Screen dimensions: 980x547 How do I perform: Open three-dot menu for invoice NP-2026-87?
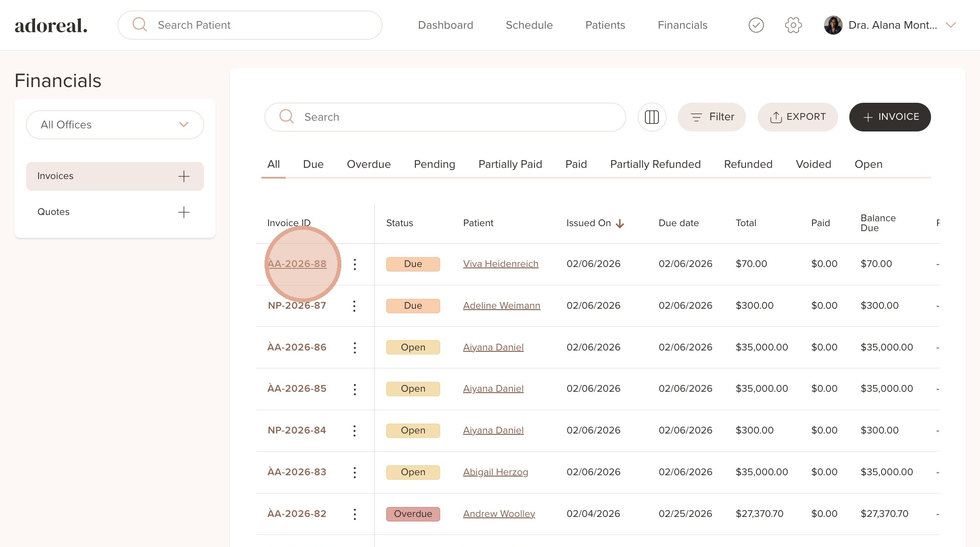354,306
